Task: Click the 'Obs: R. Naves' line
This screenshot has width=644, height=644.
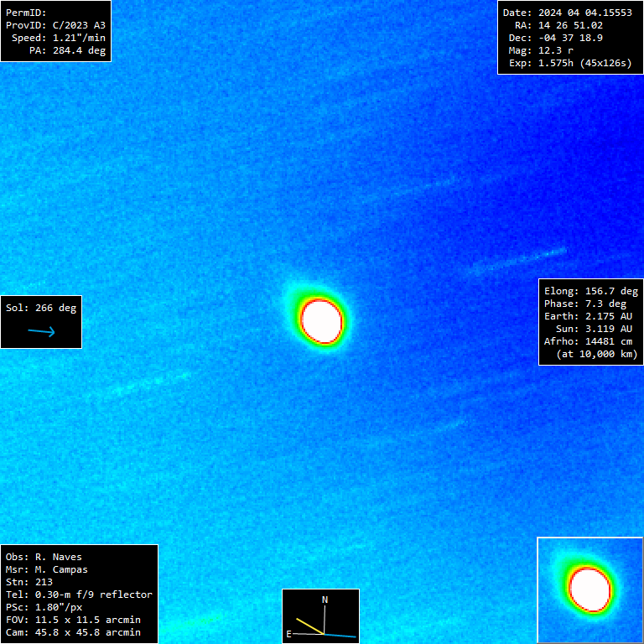Action: coord(44,557)
